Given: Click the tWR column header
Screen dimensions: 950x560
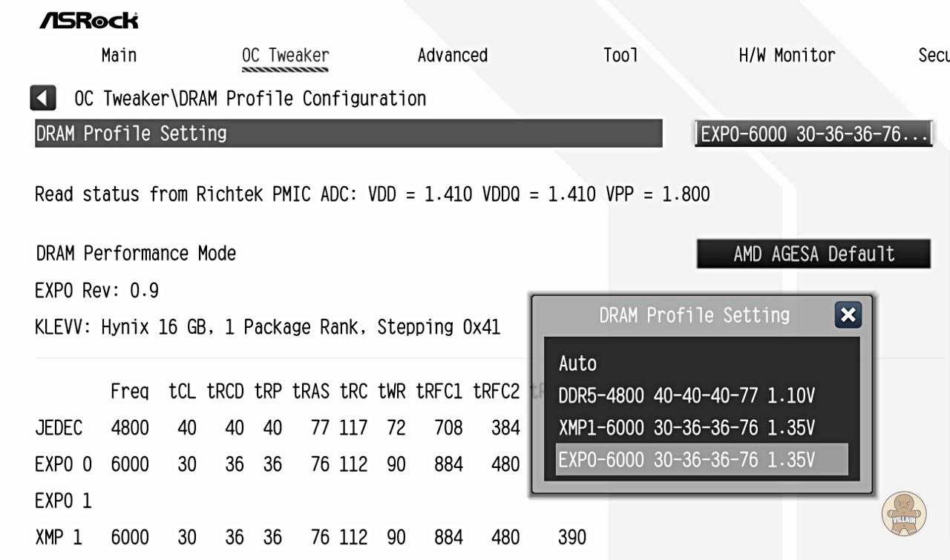Looking at the screenshot, I should point(392,392).
